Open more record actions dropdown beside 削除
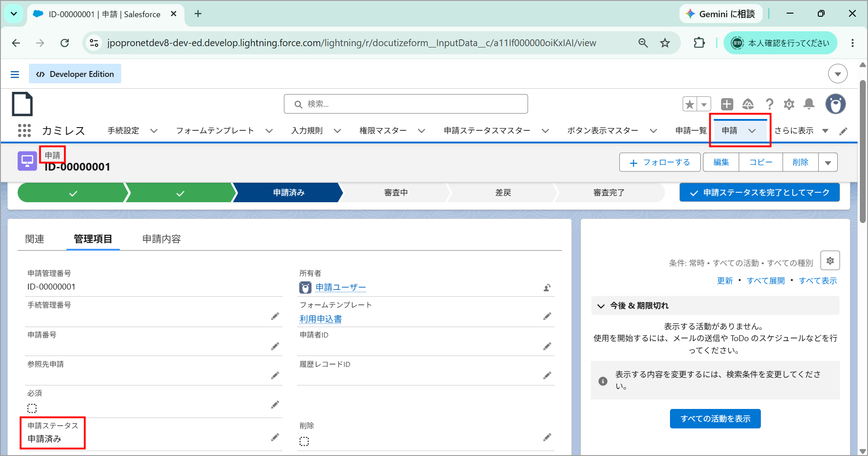Viewport: 868px width, 456px height. click(x=828, y=162)
